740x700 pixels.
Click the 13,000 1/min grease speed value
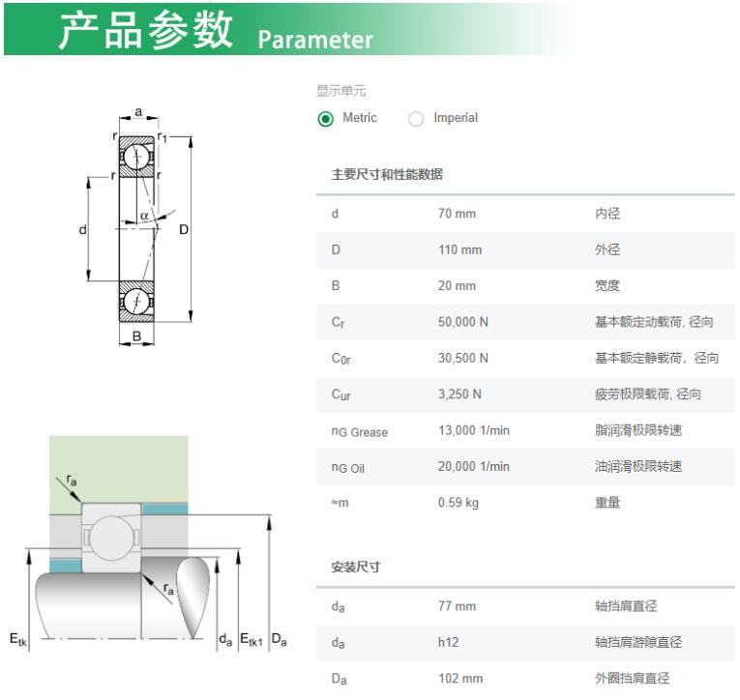pyautogui.click(x=473, y=430)
